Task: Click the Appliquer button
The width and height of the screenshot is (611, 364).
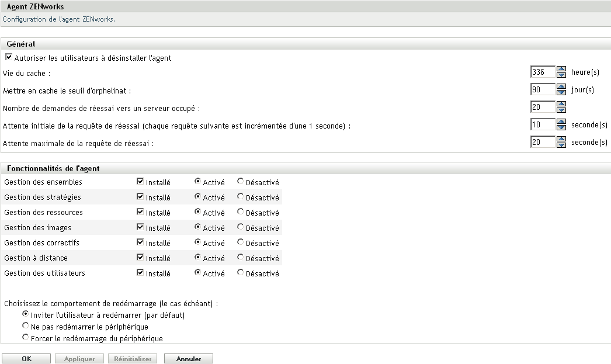Action: pyautogui.click(x=79, y=358)
